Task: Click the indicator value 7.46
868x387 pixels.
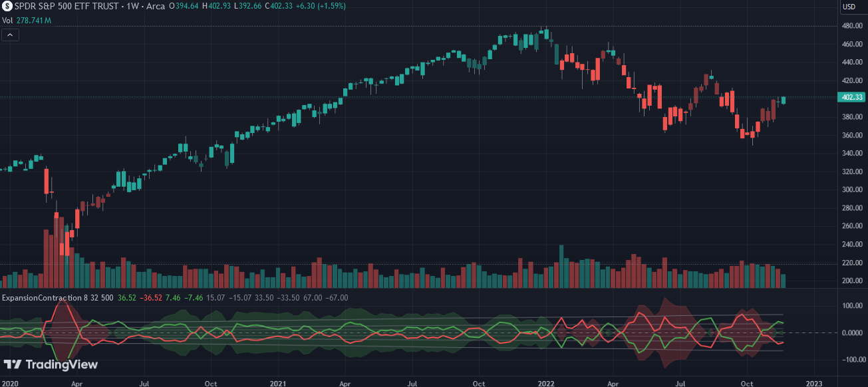Action: (x=172, y=298)
